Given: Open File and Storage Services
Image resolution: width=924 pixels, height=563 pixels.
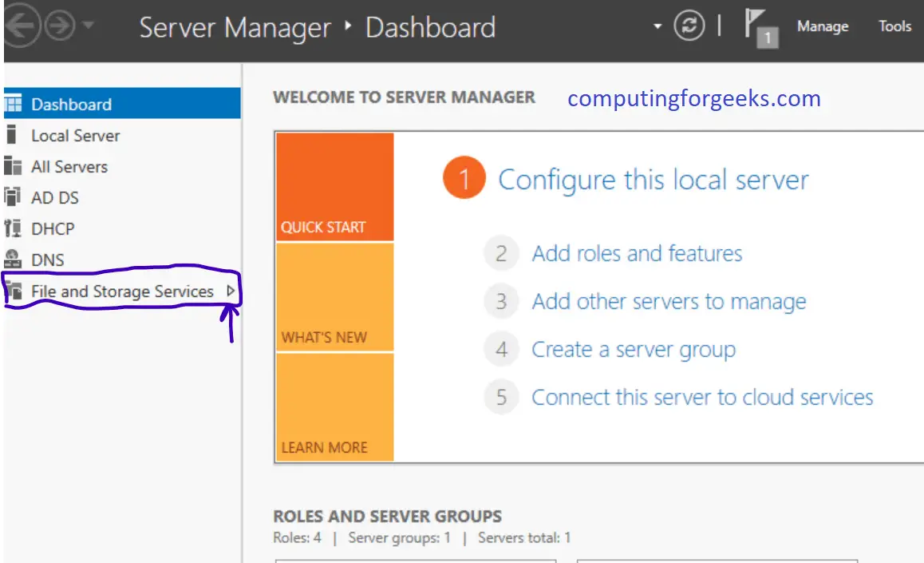Looking at the screenshot, I should pos(121,291).
